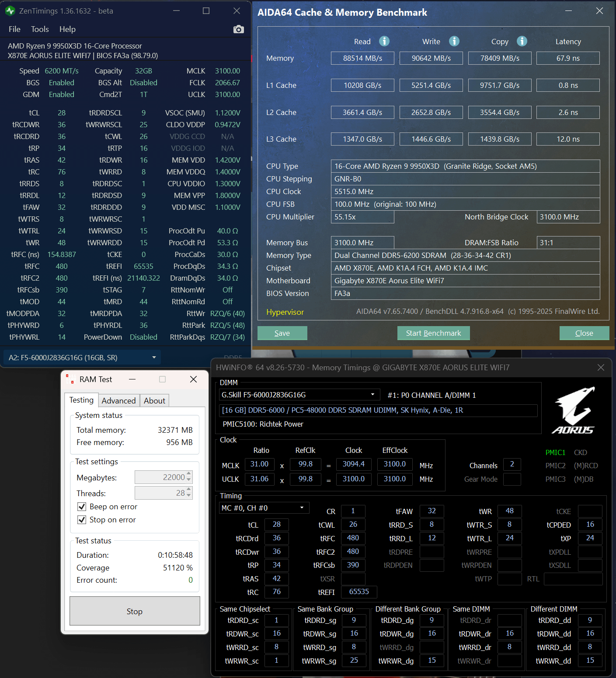Click the Memory Latency 67.9 ns field

pos(568,58)
